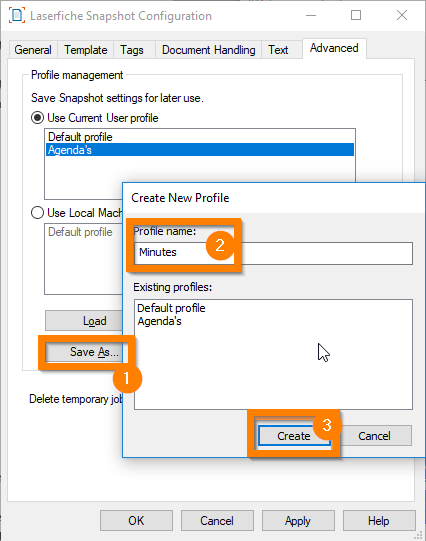Click the bottom Cancel button beside OK

click(x=217, y=521)
